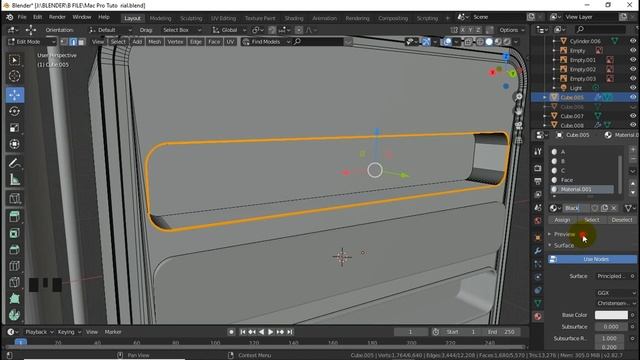Click the Assign button

pos(562,220)
